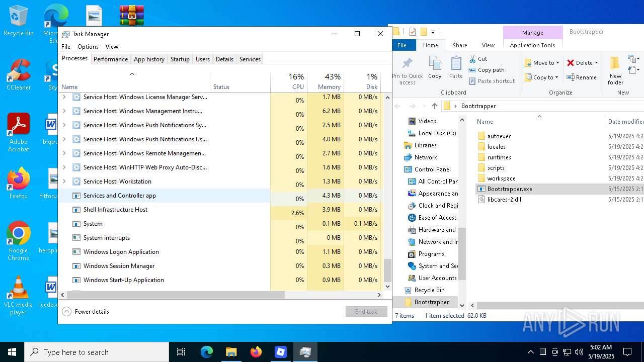
Task: Sort processes by Memory column
Action: 326,82
